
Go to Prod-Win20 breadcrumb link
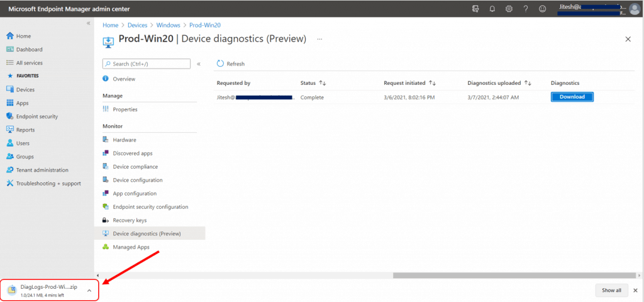click(205, 25)
